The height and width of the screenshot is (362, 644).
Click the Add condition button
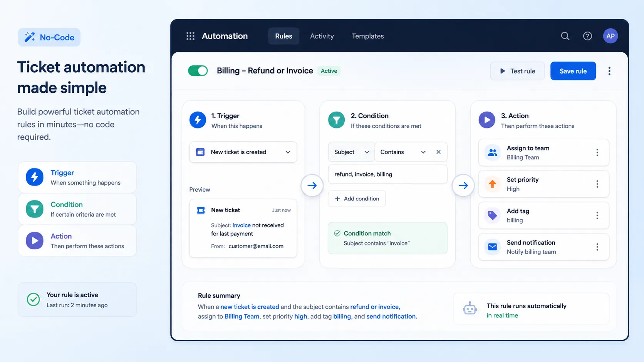(357, 199)
